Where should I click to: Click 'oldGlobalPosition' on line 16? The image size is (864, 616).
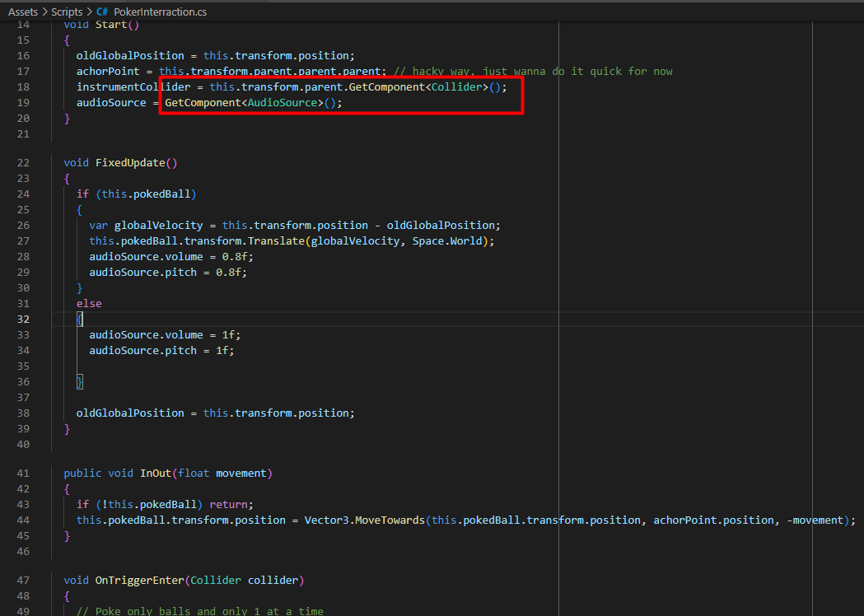130,56
